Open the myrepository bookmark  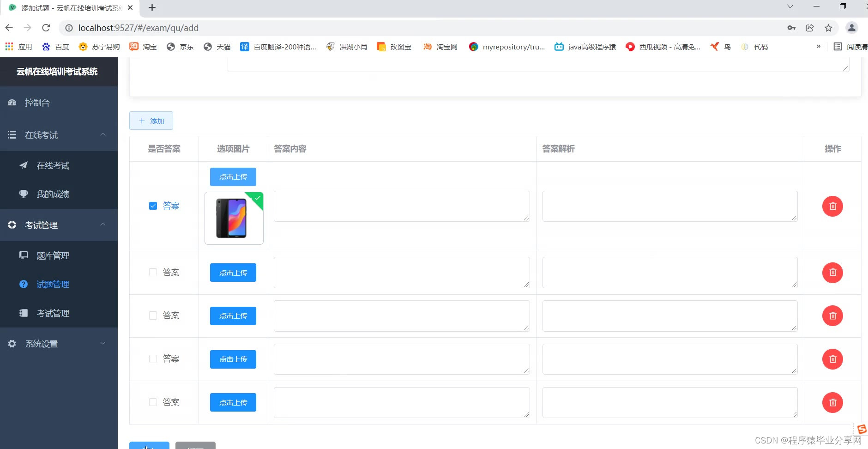coord(507,47)
